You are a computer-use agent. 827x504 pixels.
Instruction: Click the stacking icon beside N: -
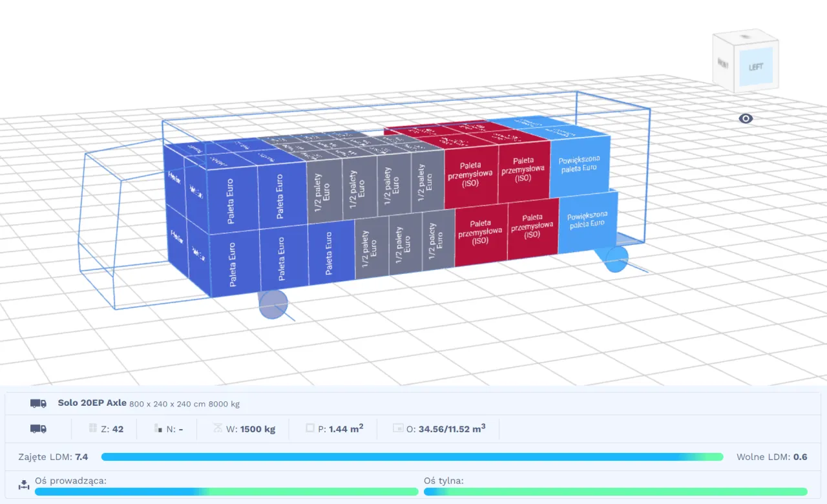158,428
